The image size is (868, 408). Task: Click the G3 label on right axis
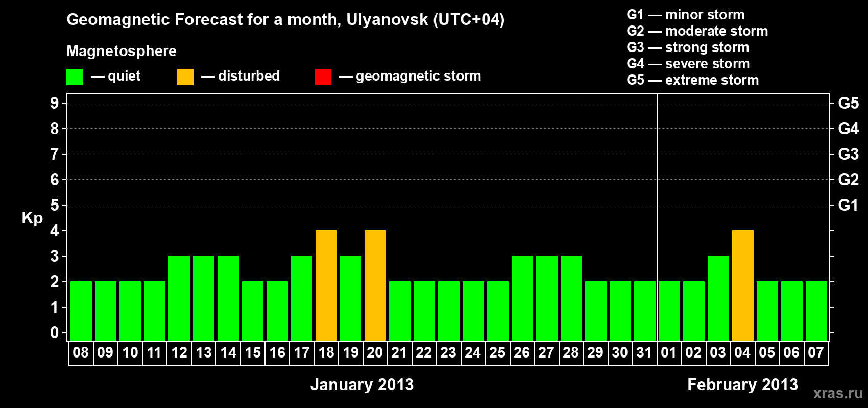[849, 154]
